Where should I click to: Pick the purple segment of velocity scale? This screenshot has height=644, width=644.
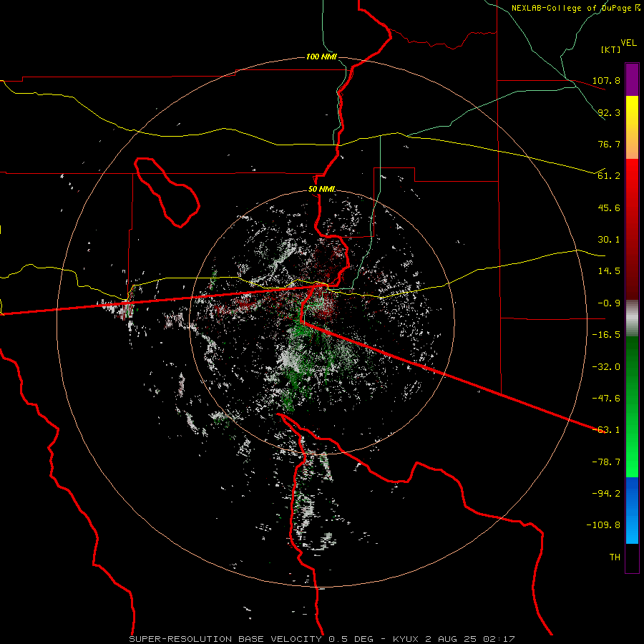[632, 79]
